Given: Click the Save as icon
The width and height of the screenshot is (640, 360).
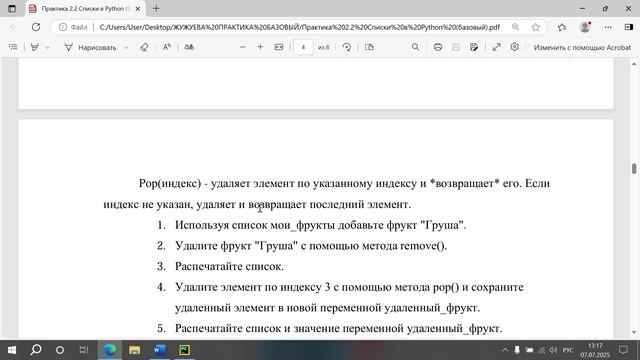Looking at the screenshot, I should [x=474, y=47].
